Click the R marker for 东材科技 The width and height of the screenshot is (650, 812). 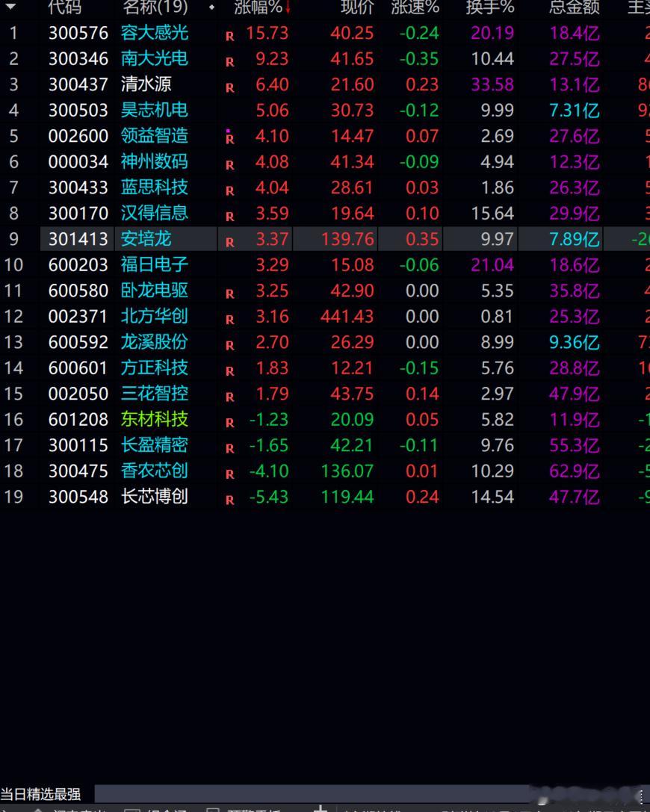pos(230,423)
